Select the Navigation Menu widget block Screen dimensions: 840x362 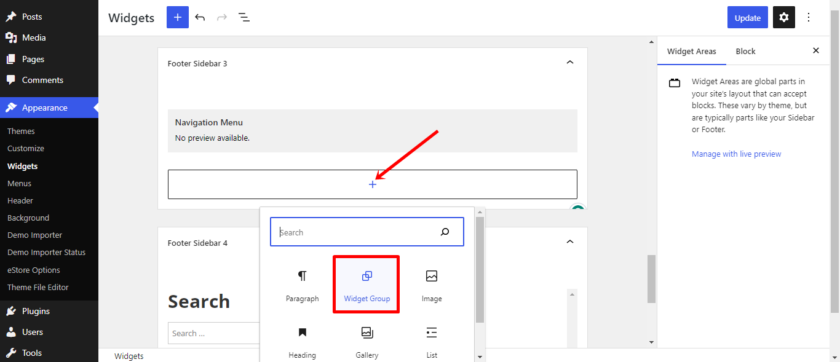pyautogui.click(x=372, y=131)
